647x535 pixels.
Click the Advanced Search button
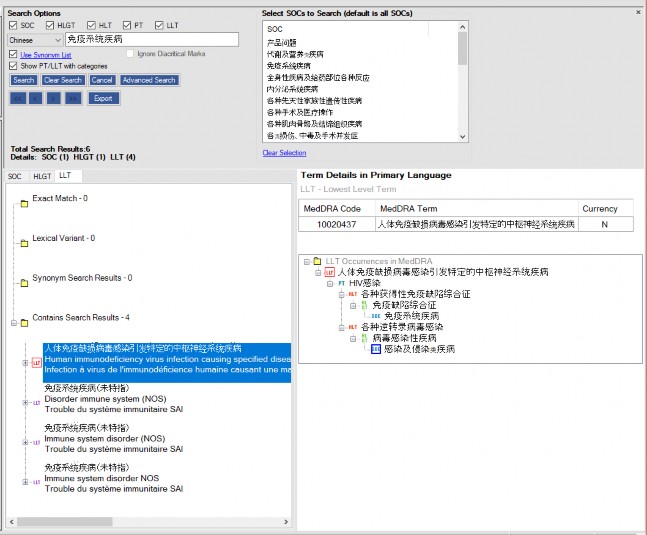149,80
